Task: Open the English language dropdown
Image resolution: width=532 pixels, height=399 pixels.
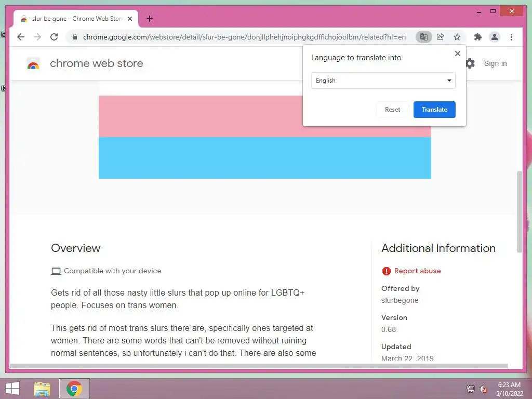Action: 383,81
